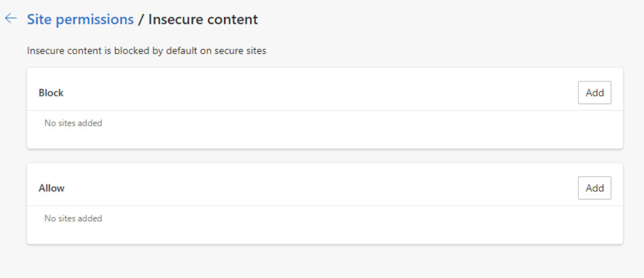This screenshot has height=278, width=644.
Task: Click the Add button in Block section
Action: click(594, 92)
